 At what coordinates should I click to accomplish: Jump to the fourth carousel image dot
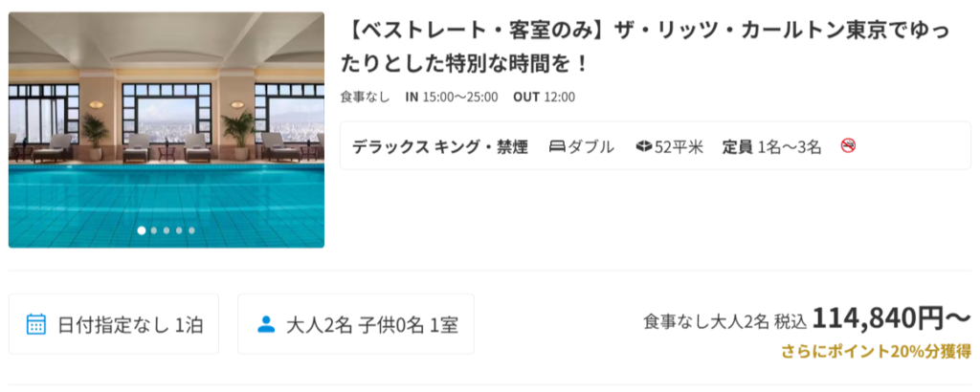coord(179,230)
